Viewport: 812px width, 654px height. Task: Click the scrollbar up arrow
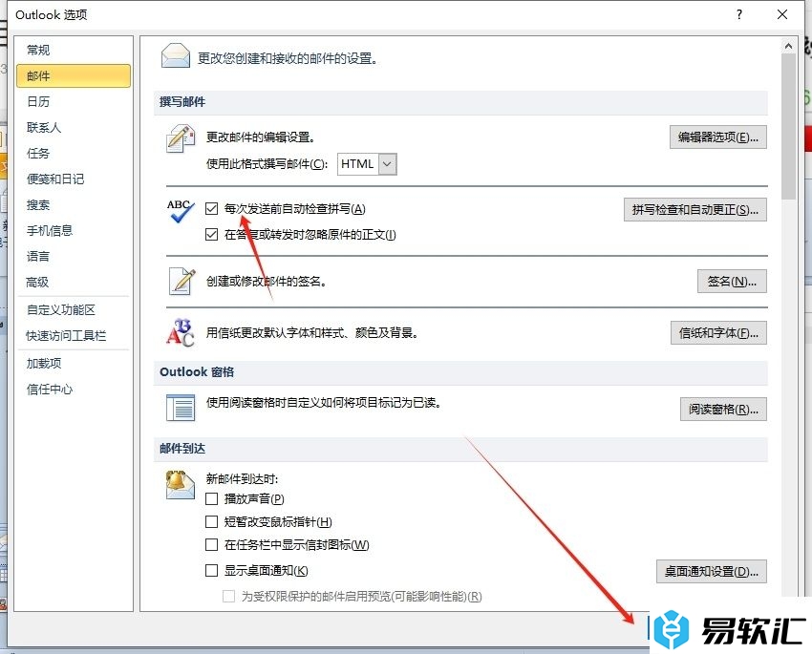pos(788,46)
